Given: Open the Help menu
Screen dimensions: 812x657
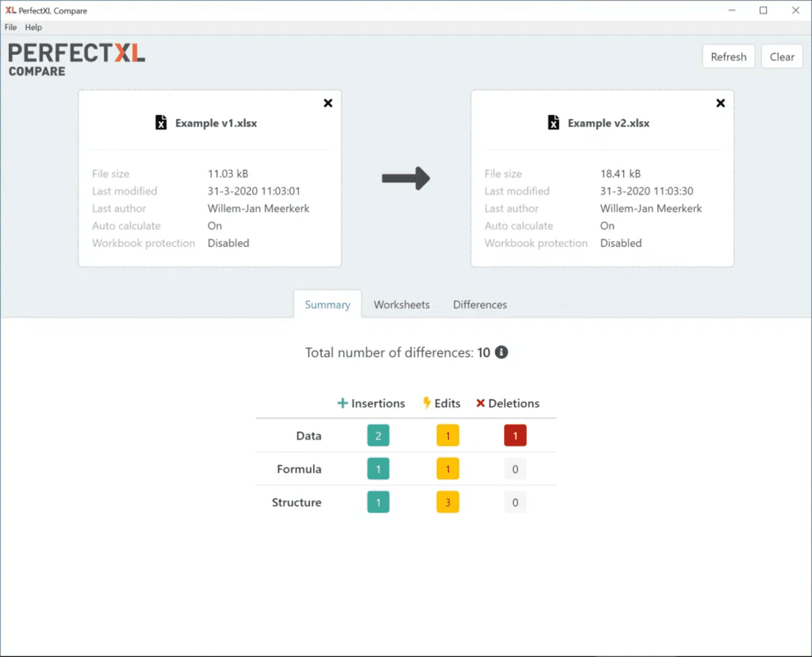Looking at the screenshot, I should point(33,27).
